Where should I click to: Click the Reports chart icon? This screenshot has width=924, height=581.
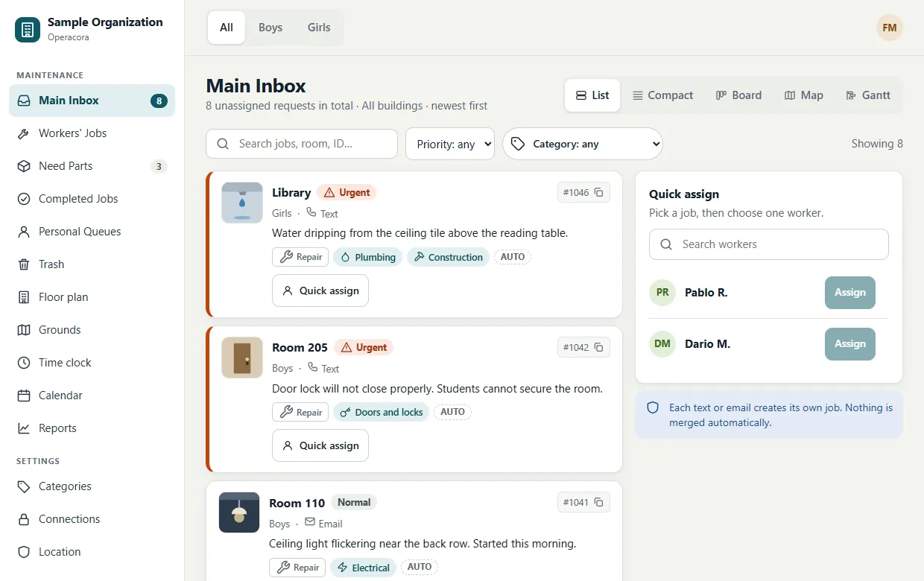[24, 428]
